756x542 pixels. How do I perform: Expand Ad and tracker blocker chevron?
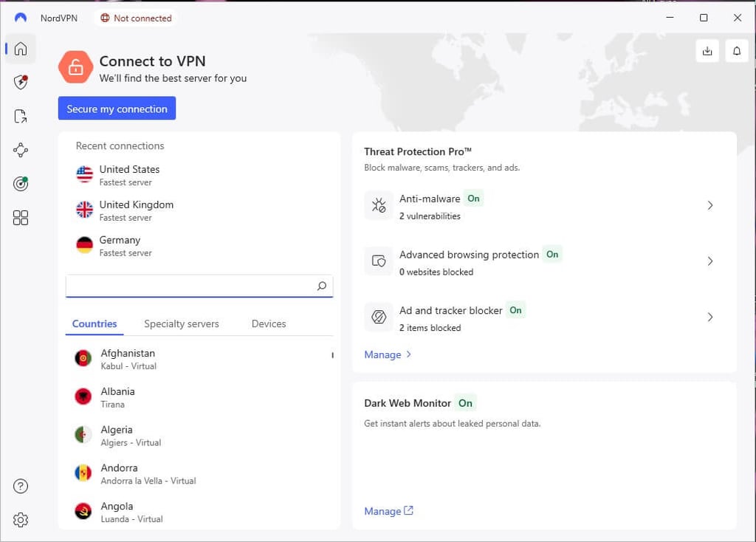(710, 318)
